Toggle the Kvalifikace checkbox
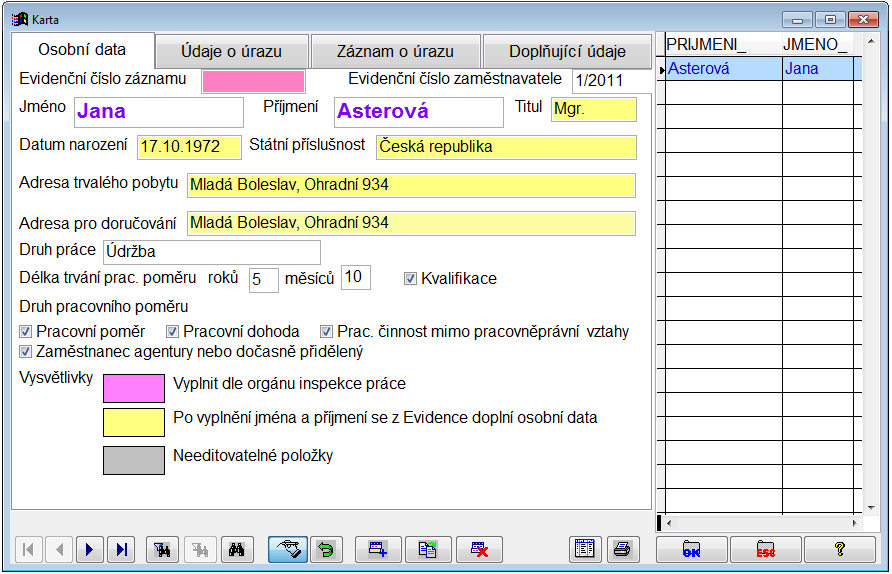The height and width of the screenshot is (574, 892). (x=410, y=279)
